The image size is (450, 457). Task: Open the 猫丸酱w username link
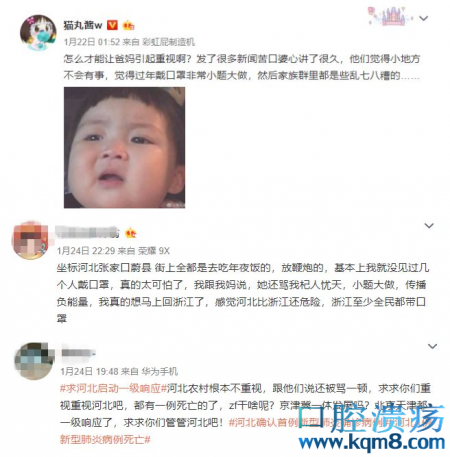point(83,25)
